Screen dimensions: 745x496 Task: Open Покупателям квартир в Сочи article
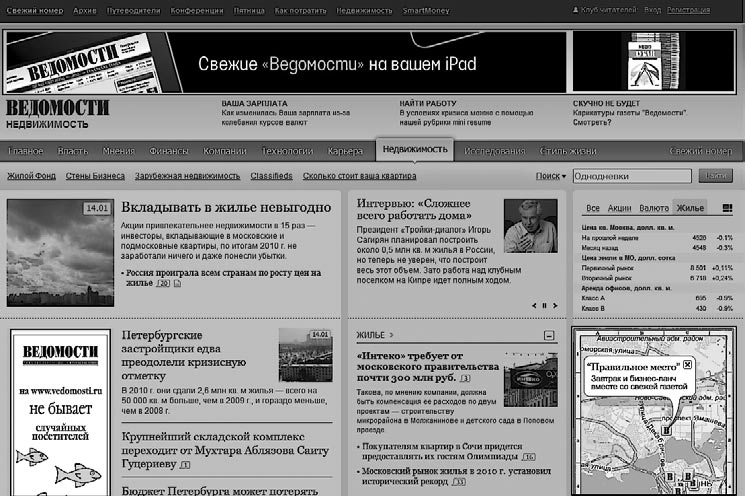(x=442, y=451)
